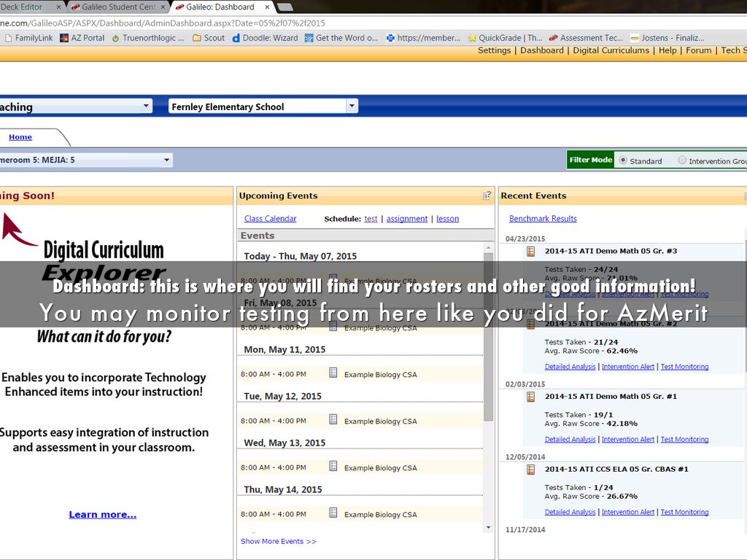
Task: Click the ATI Demo Math Gr. #3 test icon
Action: pos(531,251)
